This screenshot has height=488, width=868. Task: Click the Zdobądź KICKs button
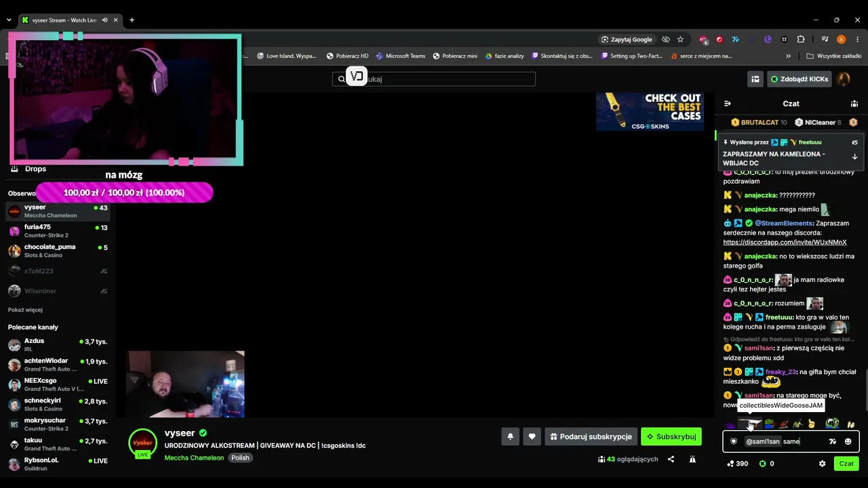800,79
